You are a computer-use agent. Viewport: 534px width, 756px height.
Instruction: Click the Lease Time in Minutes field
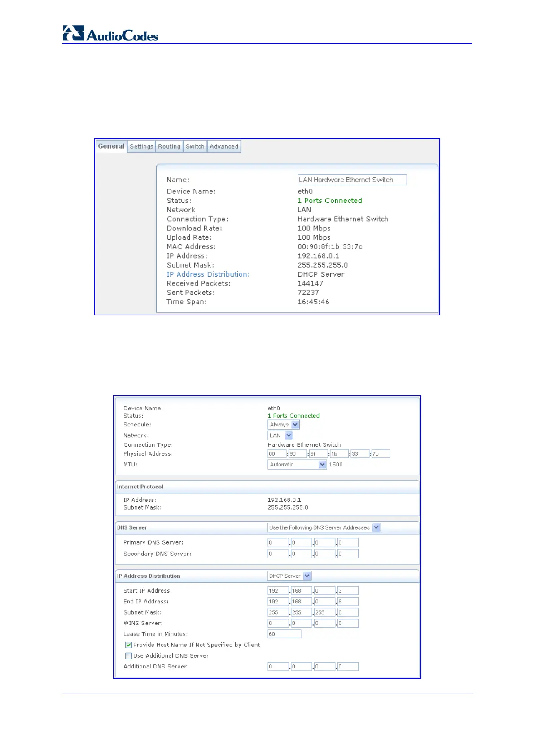[285, 634]
